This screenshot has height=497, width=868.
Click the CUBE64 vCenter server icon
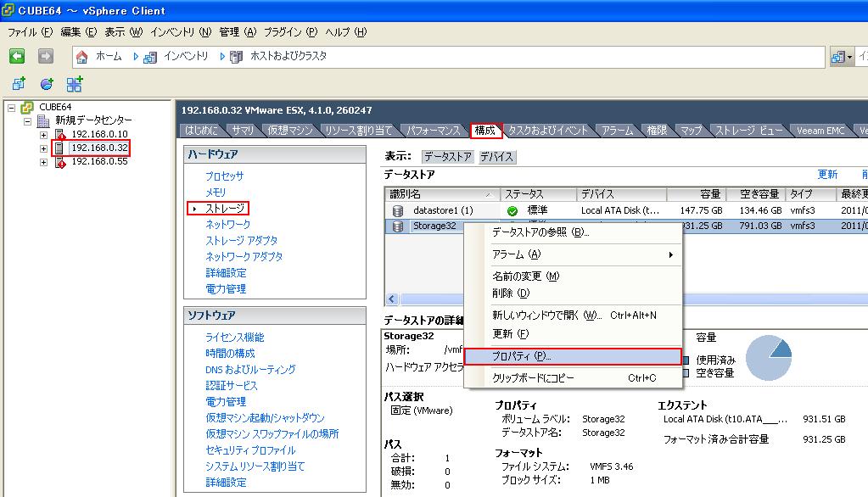click(27, 107)
